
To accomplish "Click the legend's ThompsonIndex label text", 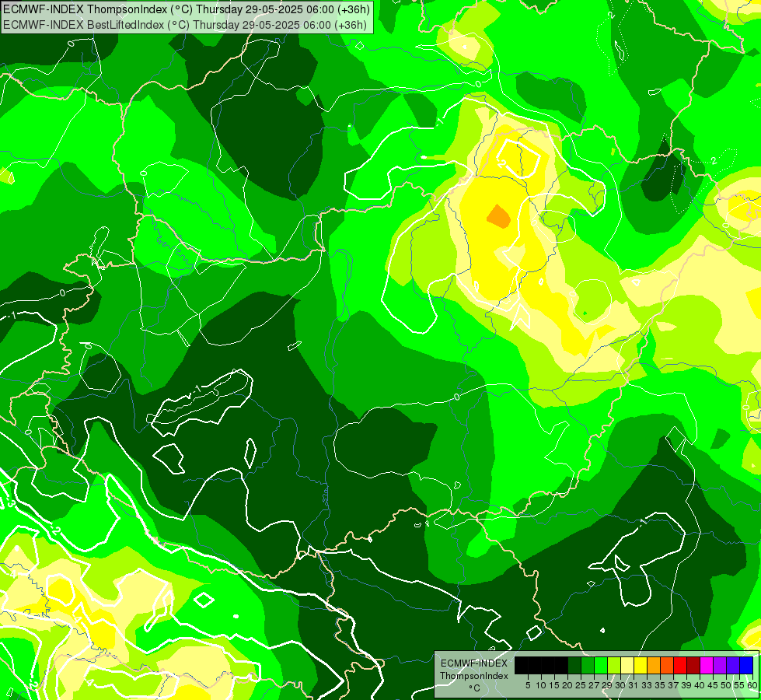I will tap(474, 676).
